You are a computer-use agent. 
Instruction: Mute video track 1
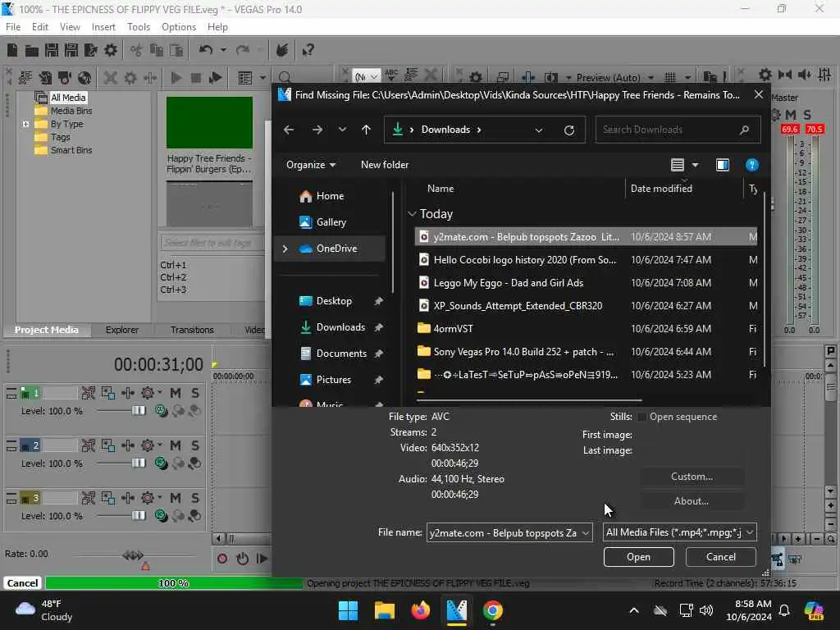(176, 393)
